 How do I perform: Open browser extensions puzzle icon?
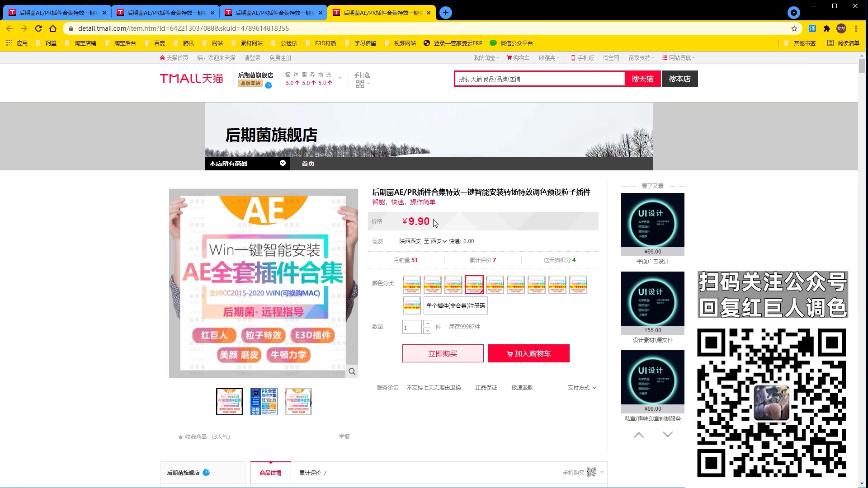[x=827, y=28]
